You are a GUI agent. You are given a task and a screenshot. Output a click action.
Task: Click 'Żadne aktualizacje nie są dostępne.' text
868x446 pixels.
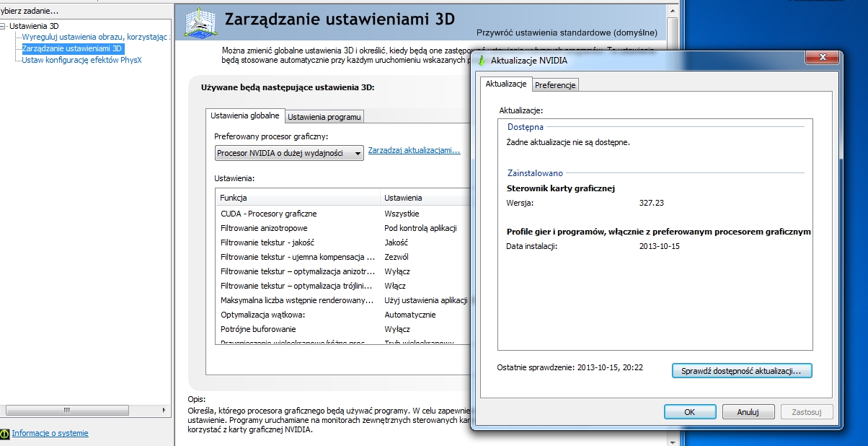[x=568, y=142]
